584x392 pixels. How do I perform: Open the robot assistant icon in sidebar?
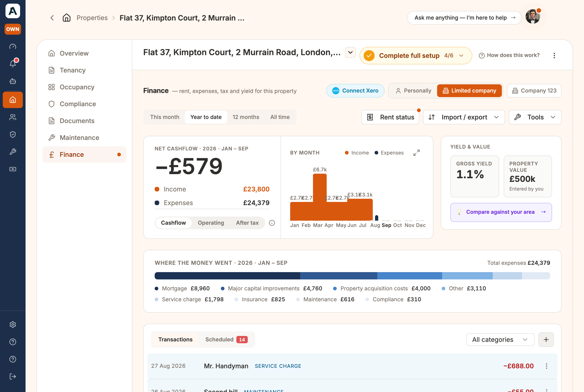pos(13,81)
